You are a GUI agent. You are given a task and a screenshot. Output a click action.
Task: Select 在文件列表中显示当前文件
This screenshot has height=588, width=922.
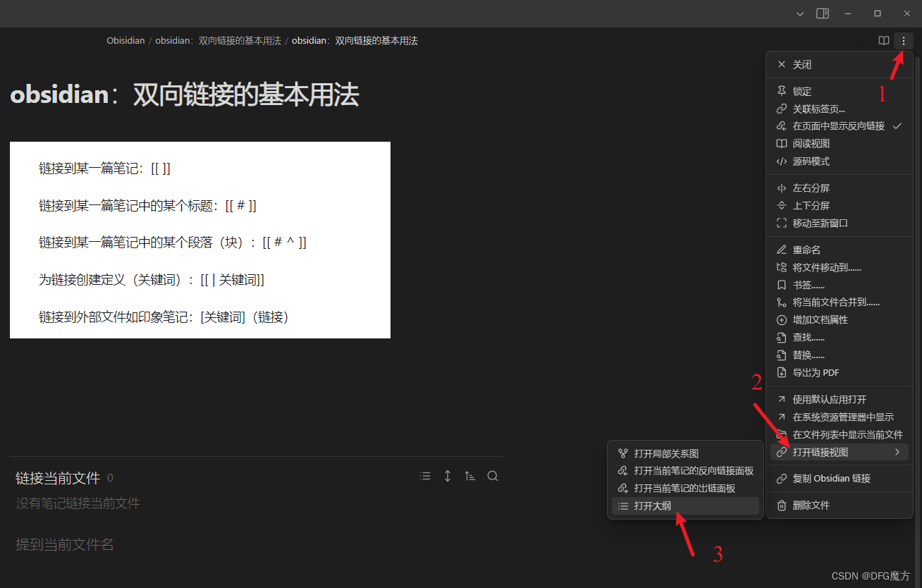pyautogui.click(x=840, y=435)
